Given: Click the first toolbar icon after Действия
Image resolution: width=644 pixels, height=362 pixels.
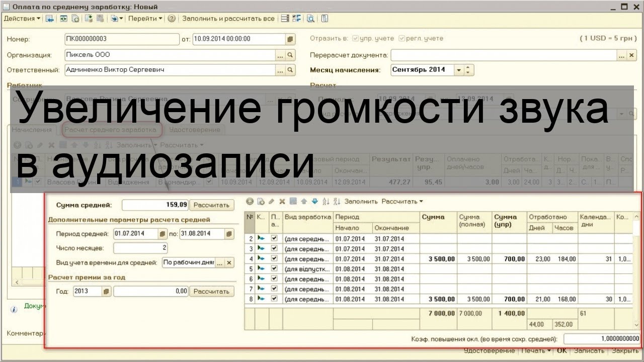Looking at the screenshot, I should tap(49, 19).
